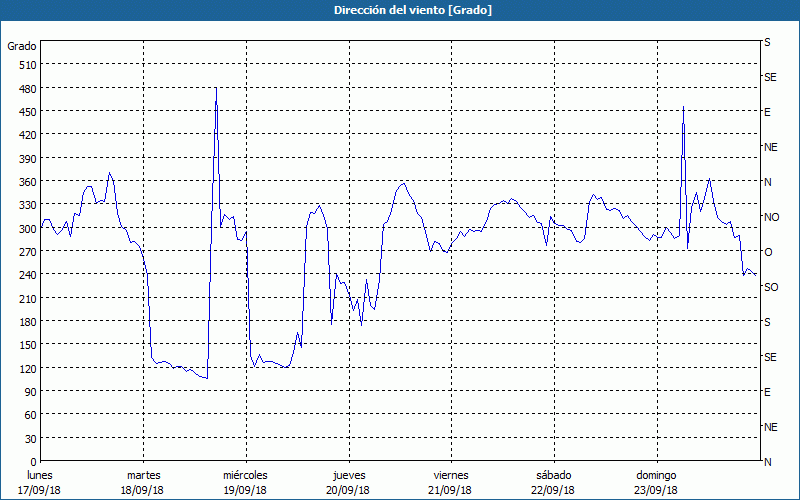
Task: Click the 30 y-axis tick label
Action: point(31,439)
